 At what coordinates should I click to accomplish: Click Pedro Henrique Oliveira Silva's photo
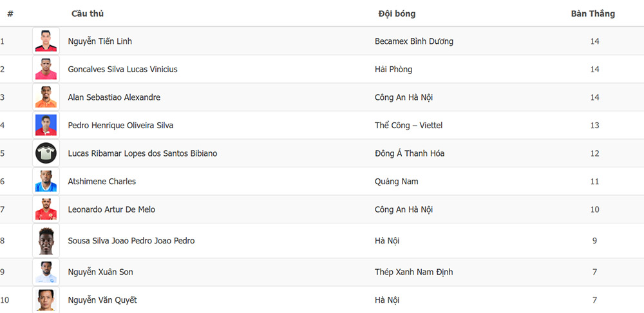coord(46,126)
